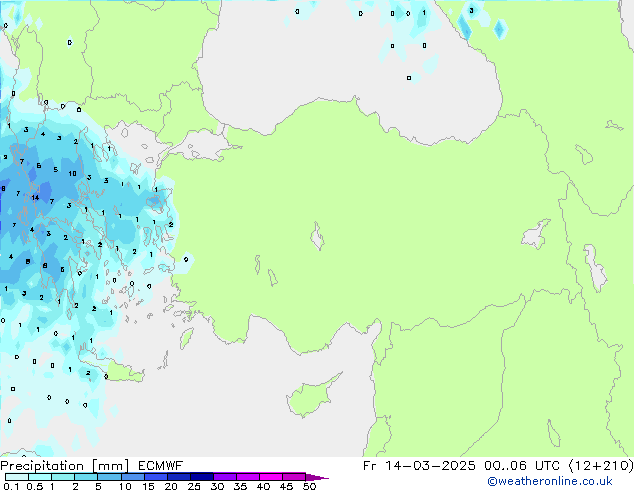Click the 15–20 mm legend color swatch

(156, 477)
